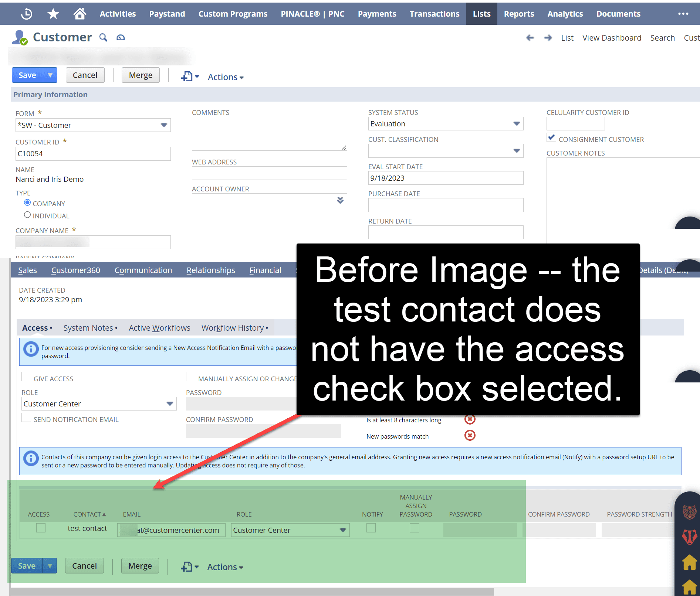Click the dashboard gauge icon beside Customer title

pyautogui.click(x=121, y=37)
